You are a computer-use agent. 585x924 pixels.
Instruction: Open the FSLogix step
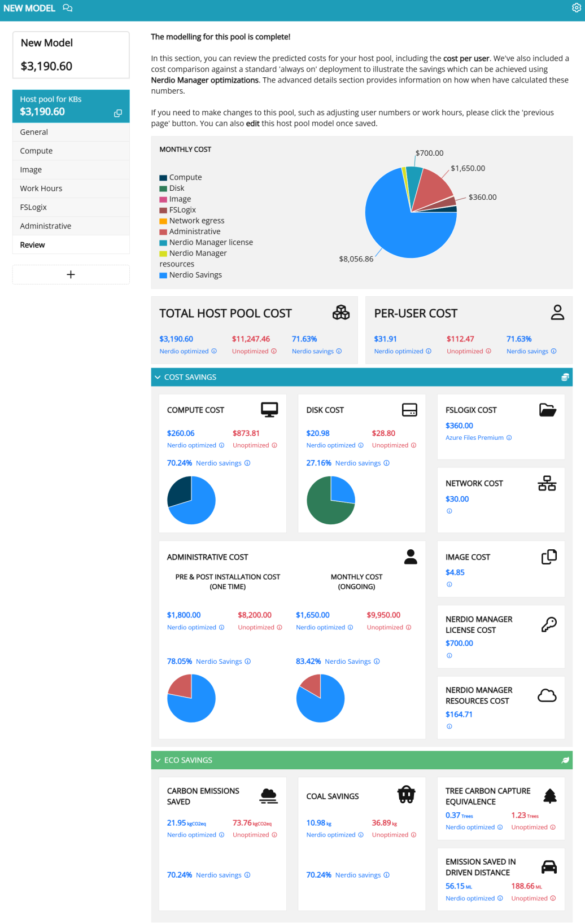[x=71, y=207]
